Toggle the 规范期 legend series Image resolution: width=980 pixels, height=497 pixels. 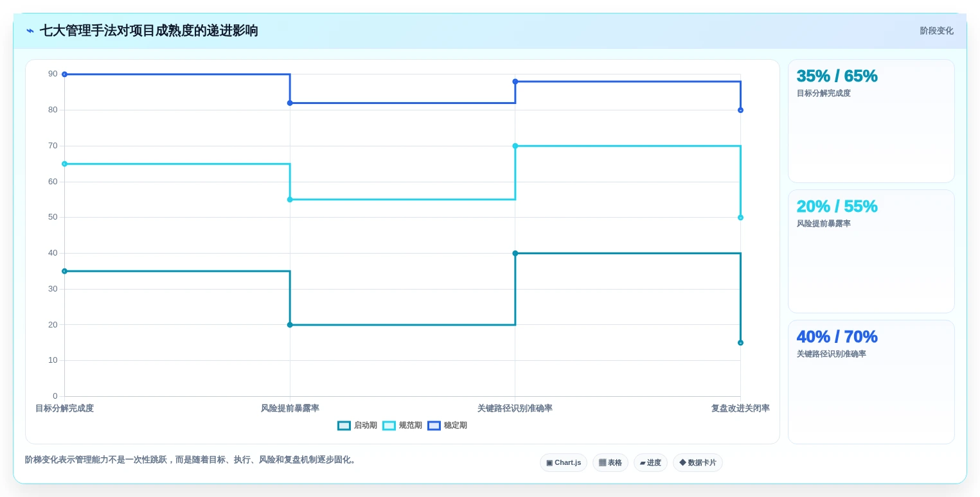[x=402, y=426]
